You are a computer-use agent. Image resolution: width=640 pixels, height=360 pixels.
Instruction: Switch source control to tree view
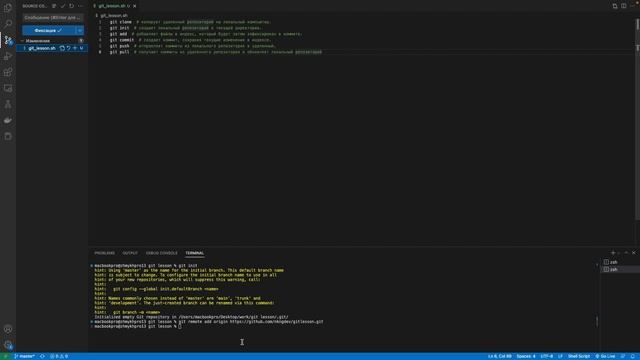coord(54,6)
